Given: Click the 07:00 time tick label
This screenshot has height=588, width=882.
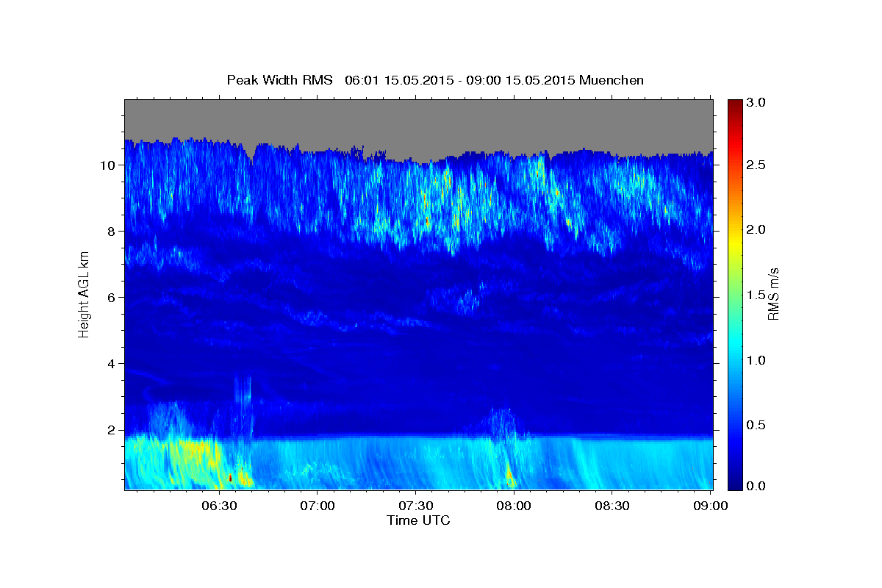Looking at the screenshot, I should pyautogui.click(x=318, y=506).
